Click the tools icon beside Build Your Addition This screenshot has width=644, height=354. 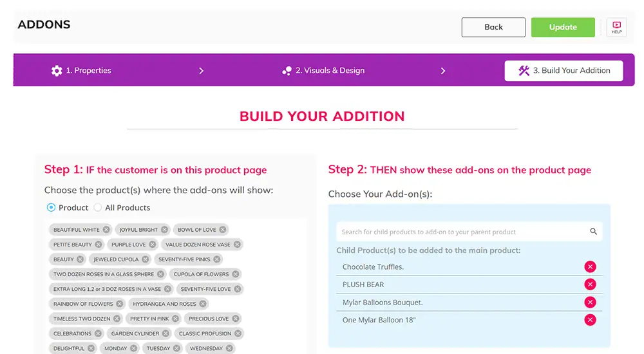(524, 71)
